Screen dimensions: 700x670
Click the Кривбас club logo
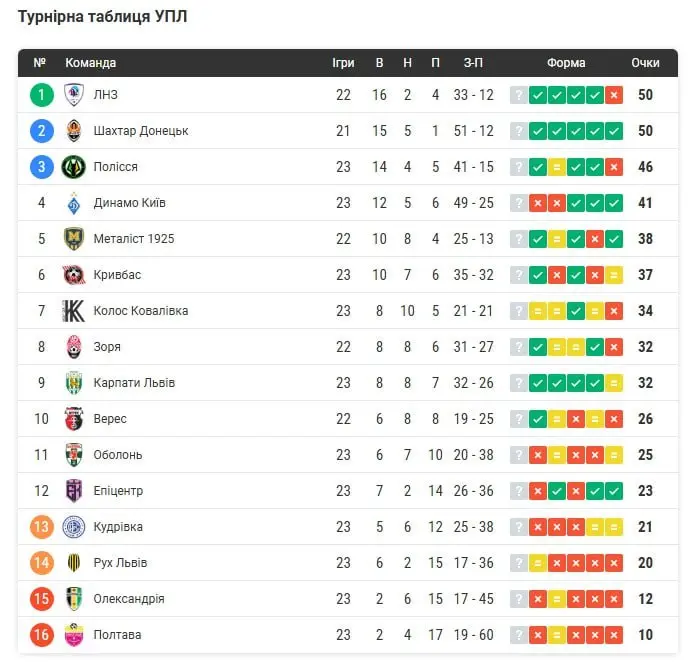point(74,275)
